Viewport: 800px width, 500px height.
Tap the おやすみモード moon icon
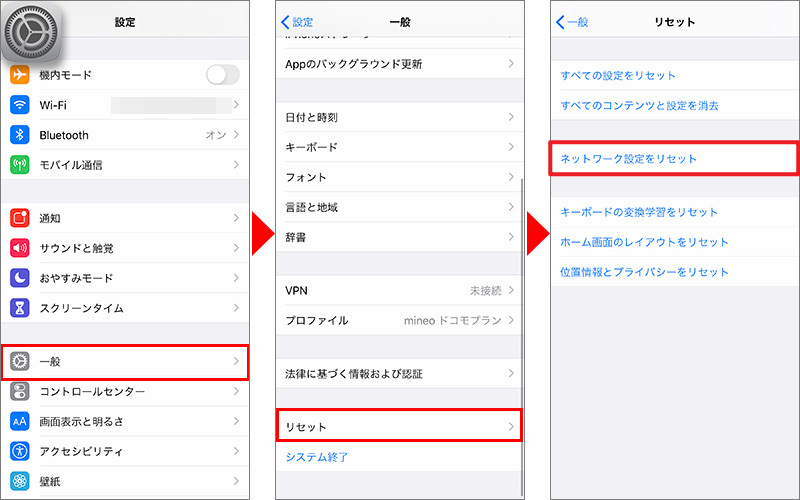pyautogui.click(x=21, y=278)
